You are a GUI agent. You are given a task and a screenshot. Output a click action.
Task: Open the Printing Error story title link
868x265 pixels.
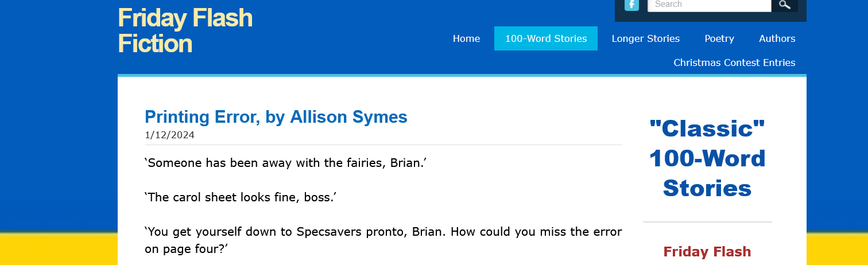coord(276,117)
